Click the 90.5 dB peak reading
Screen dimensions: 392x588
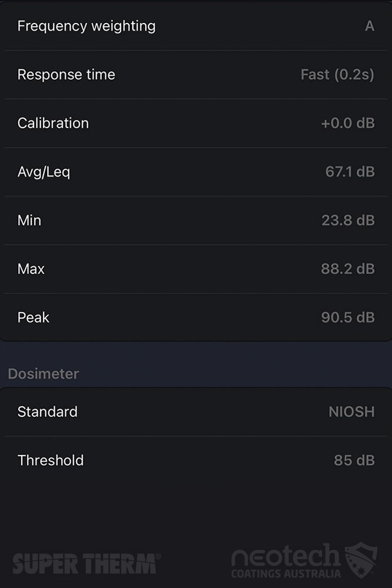[348, 318]
